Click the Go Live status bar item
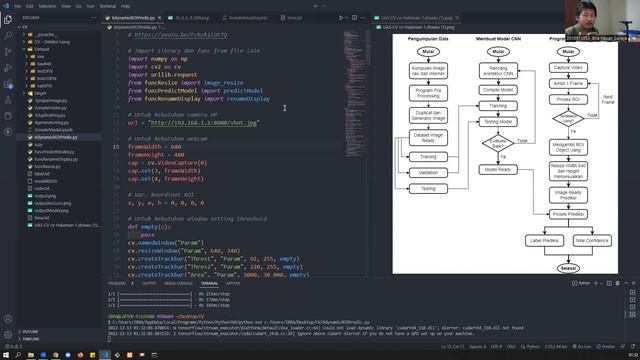The image size is (640, 360). coord(582,347)
